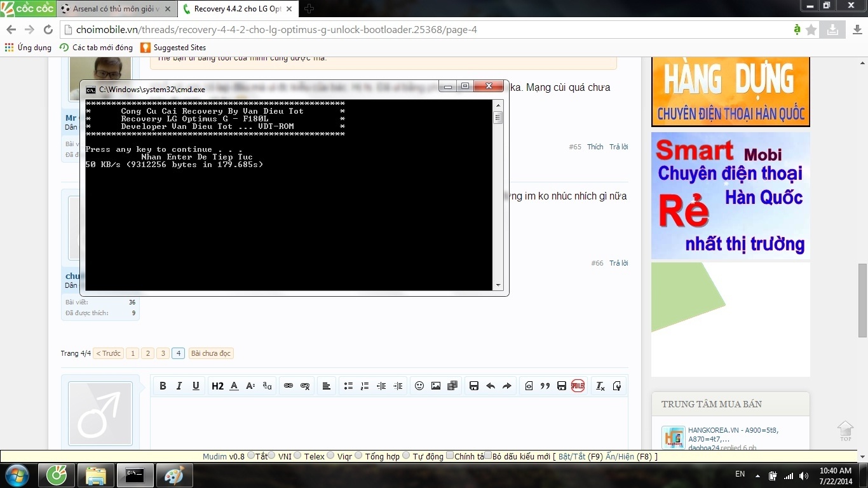The width and height of the screenshot is (868, 488).
Task: Select Mudim Telex input method
Action: (x=297, y=456)
